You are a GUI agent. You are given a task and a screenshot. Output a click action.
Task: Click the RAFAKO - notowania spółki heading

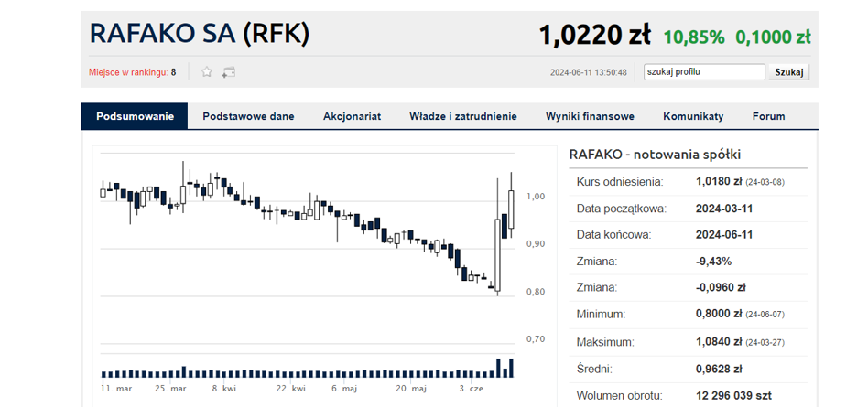coord(655,155)
